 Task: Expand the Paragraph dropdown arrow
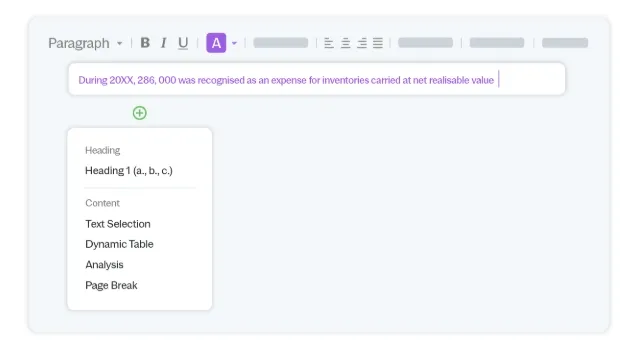click(119, 43)
